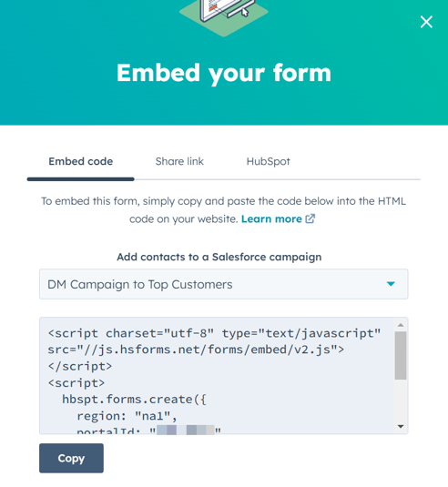Close the Embed your form dialog
Viewport: 448px width, 487px height.
[426, 22]
